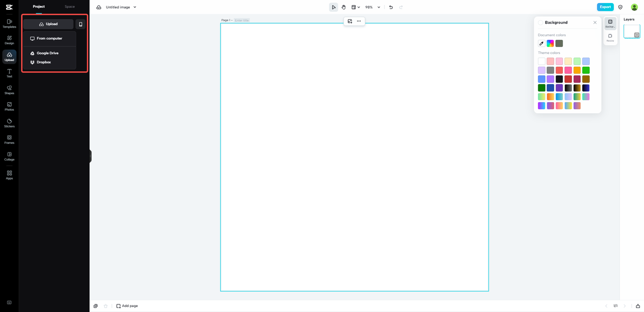This screenshot has height=312, width=644.
Task: Select the Upload sidebar item
Action: [x=9, y=57]
